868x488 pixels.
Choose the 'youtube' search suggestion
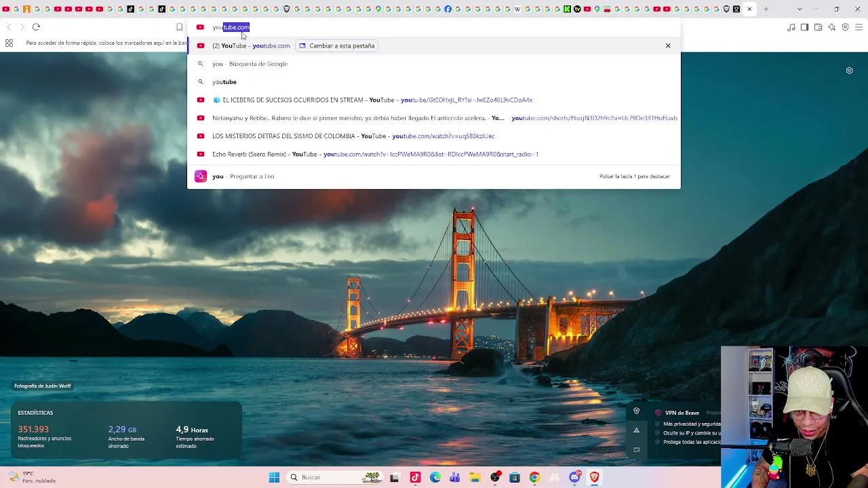(x=434, y=82)
